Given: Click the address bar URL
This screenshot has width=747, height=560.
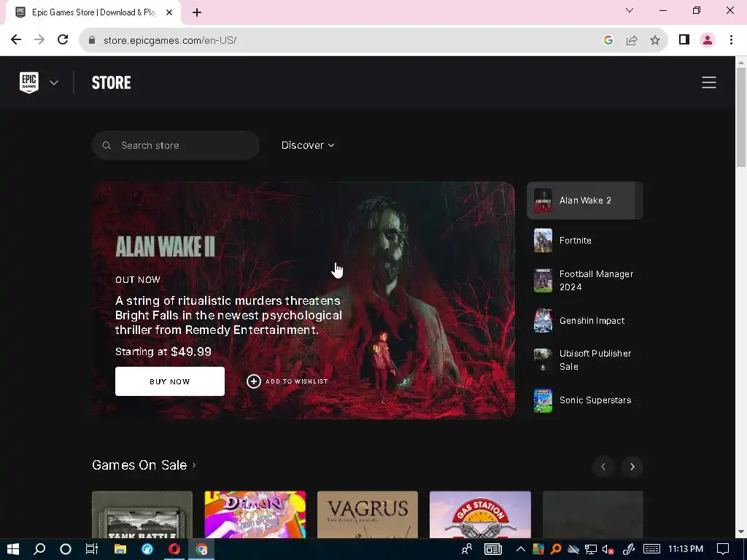Looking at the screenshot, I should click(170, 41).
